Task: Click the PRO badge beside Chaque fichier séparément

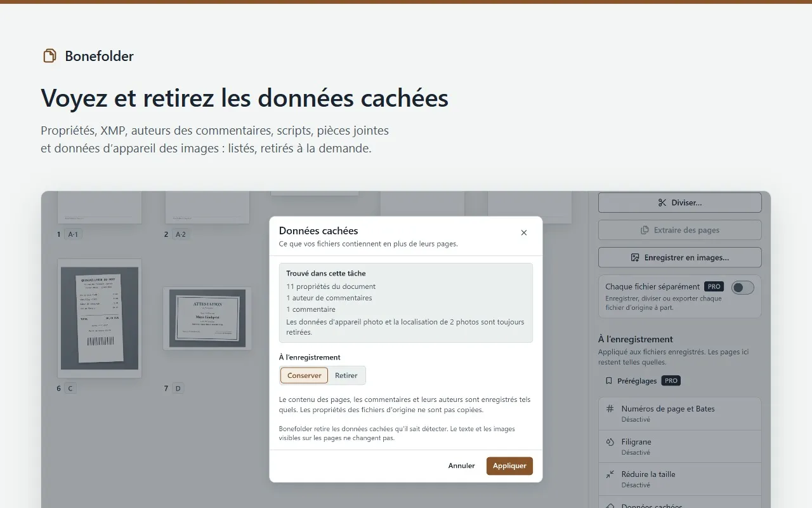Action: tap(714, 287)
